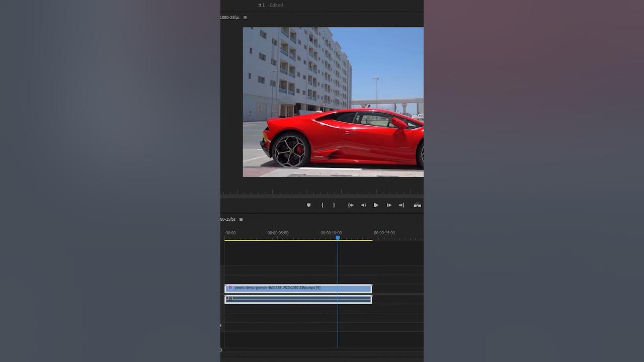
Task: Click the Program monitor scrub ruler
Action: [x=322, y=192]
